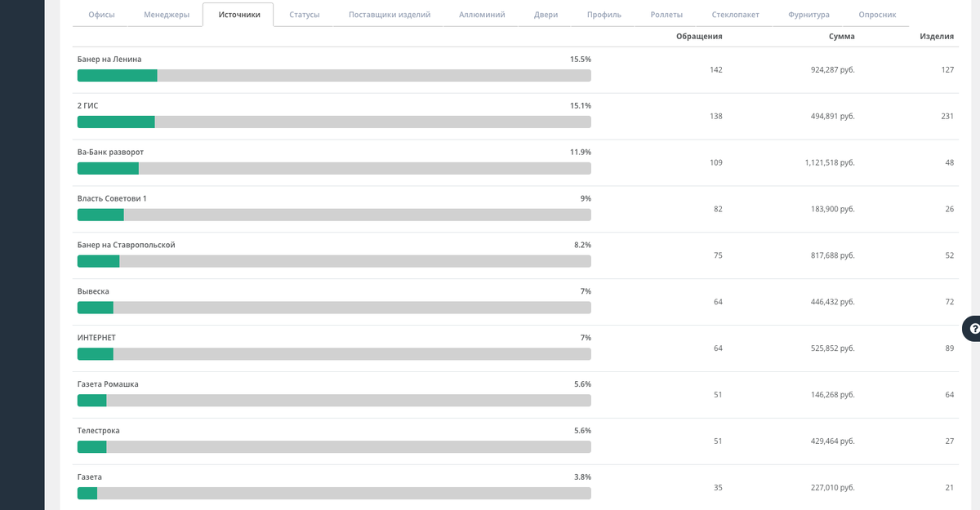Select the Источники tab
Screen dimensions: 980x510
click(239, 15)
